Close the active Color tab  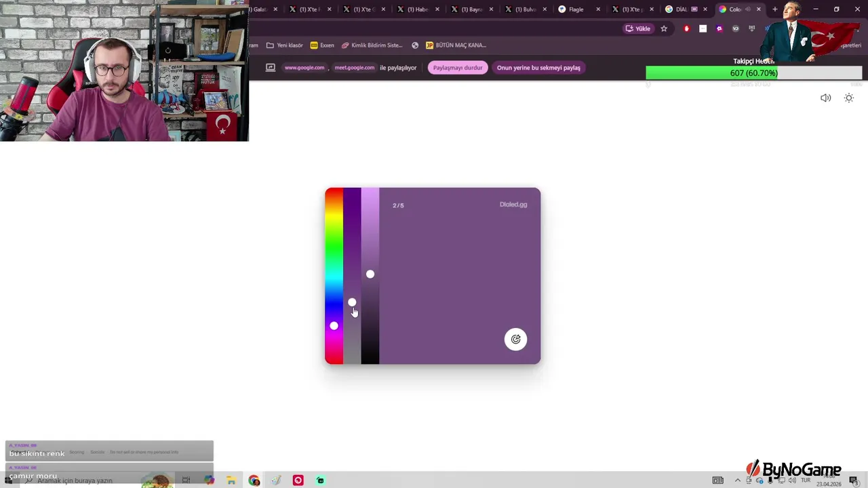(x=759, y=9)
